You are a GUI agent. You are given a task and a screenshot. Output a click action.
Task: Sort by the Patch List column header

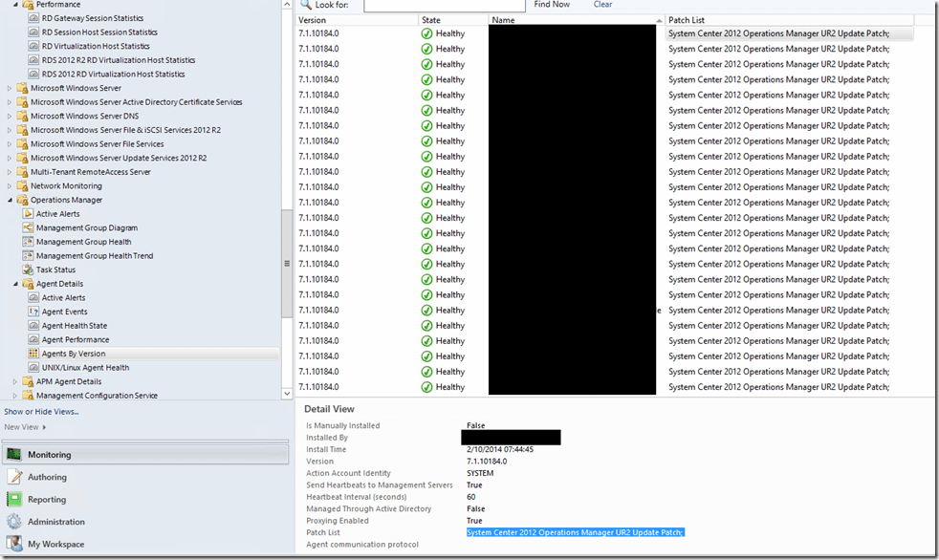point(686,19)
